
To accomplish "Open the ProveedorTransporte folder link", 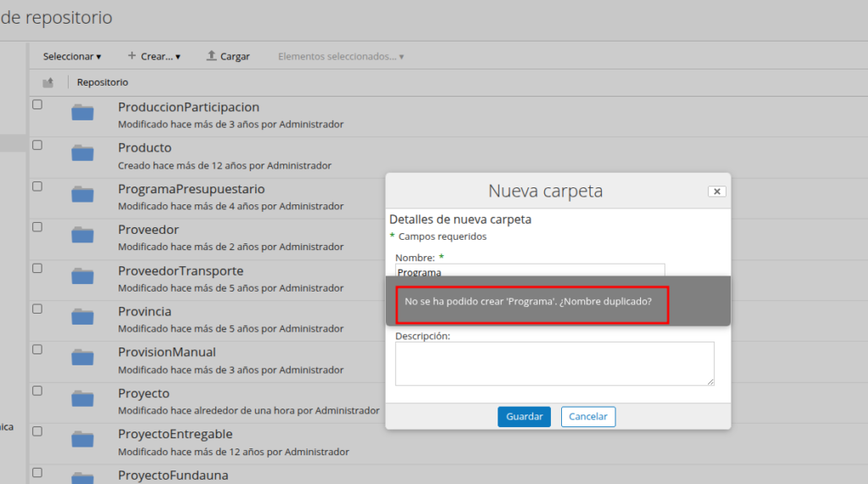I will pyautogui.click(x=181, y=270).
